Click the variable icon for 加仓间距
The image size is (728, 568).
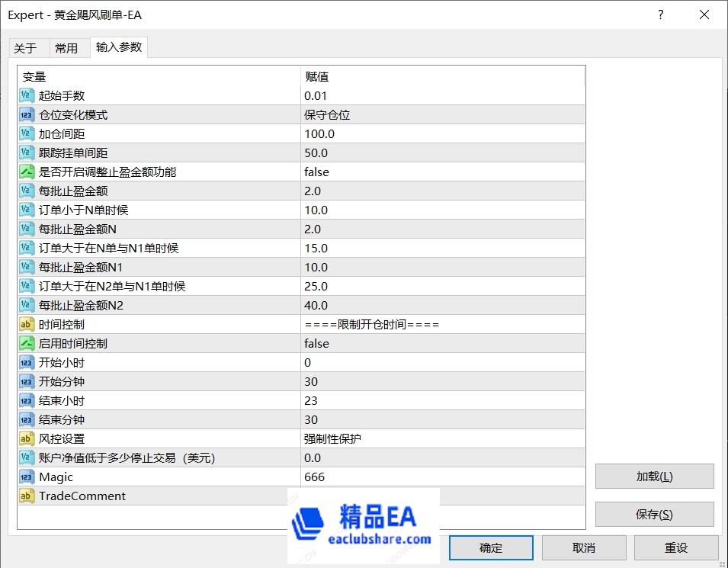coord(27,133)
